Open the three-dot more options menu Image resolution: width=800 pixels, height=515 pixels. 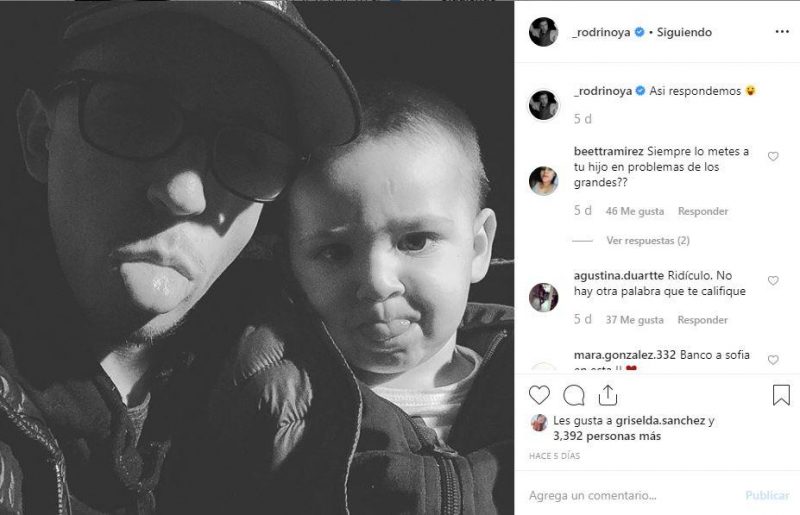pyautogui.click(x=782, y=31)
